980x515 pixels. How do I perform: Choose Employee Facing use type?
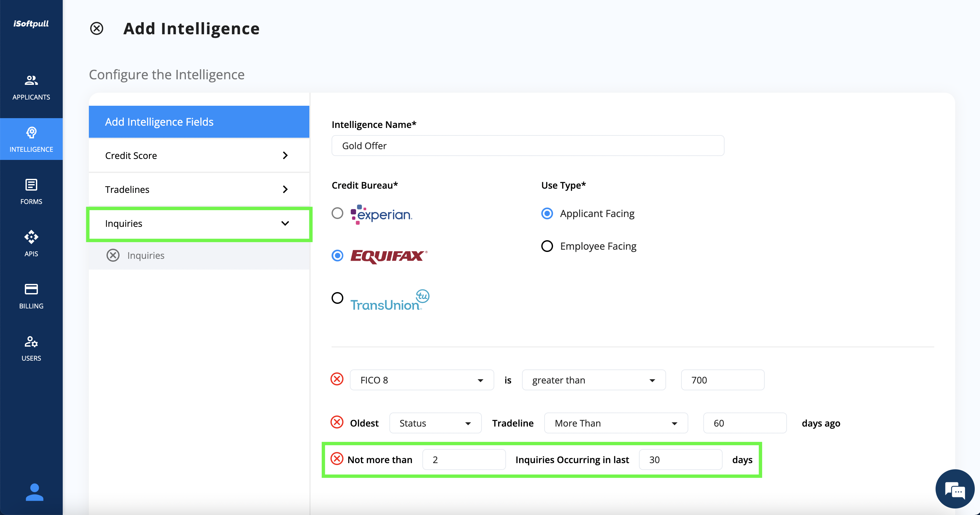547,246
